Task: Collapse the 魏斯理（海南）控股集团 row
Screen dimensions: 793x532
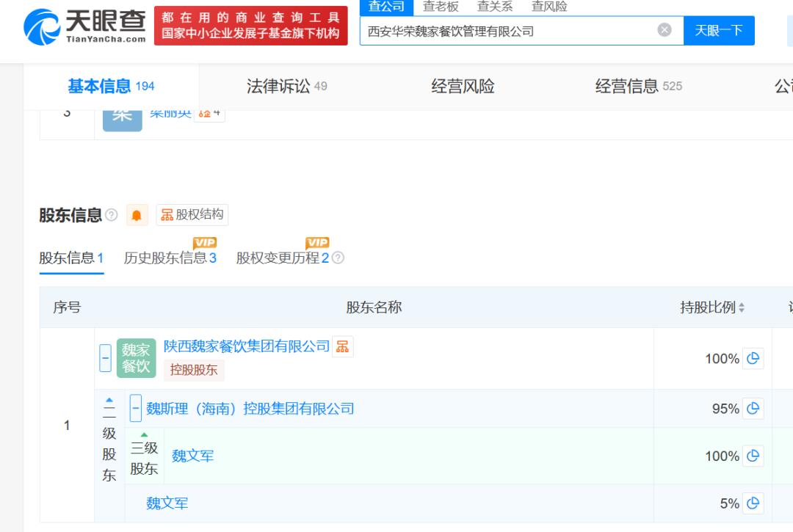Action: click(136, 408)
